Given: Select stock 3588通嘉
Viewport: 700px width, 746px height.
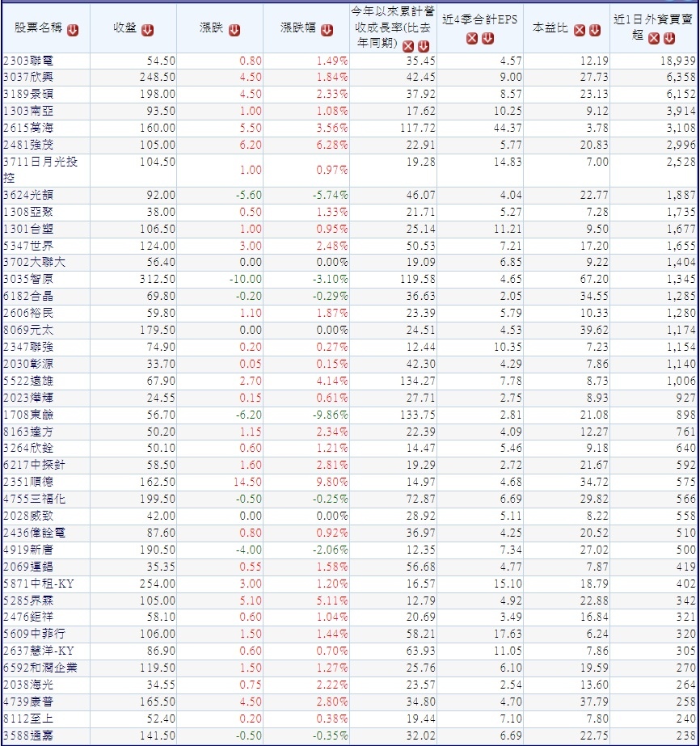Looking at the screenshot, I should [x=28, y=736].
